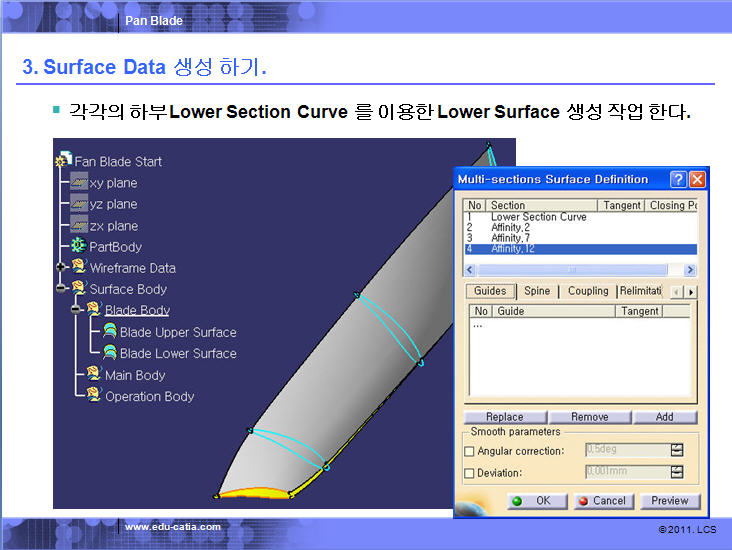Switch to the Spine tab
The image size is (732, 550).
click(536, 291)
